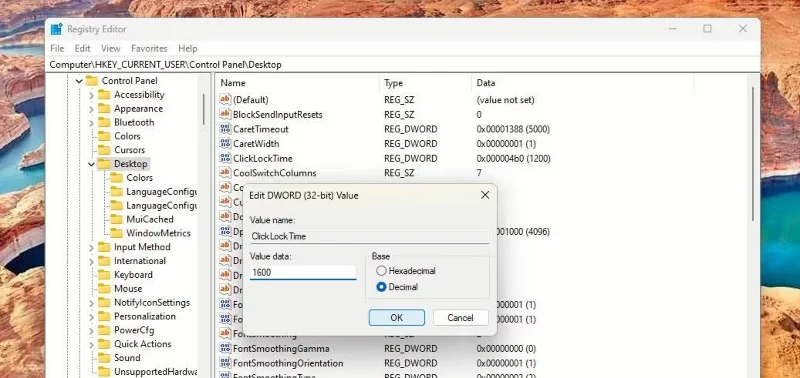
Task: Select the FontSmoothingGamma value name
Action: point(281,348)
